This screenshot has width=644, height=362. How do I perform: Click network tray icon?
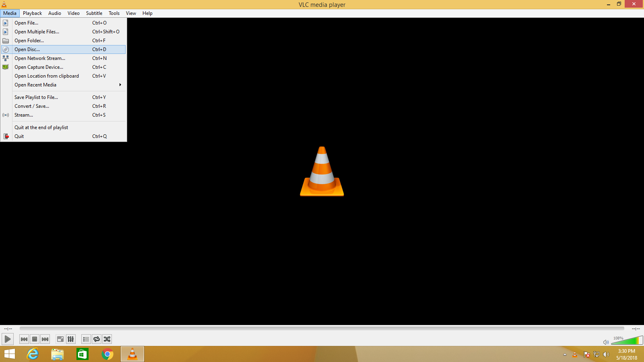point(597,354)
